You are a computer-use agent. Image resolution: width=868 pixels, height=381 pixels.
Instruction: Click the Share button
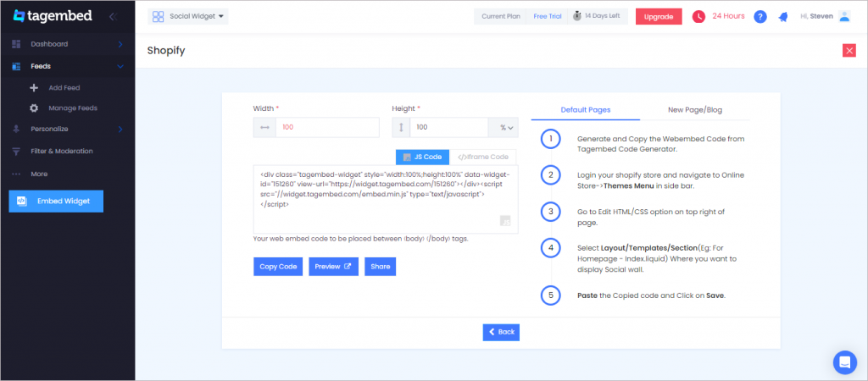[381, 267]
